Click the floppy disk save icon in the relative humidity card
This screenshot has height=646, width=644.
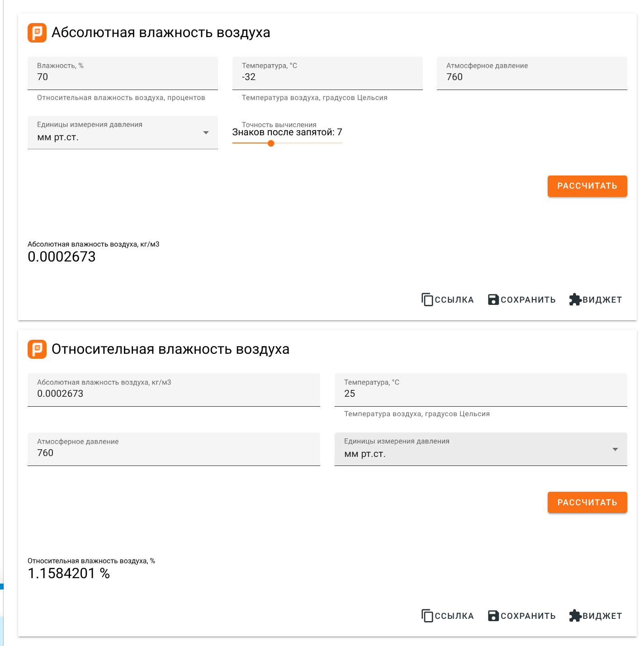coord(493,616)
